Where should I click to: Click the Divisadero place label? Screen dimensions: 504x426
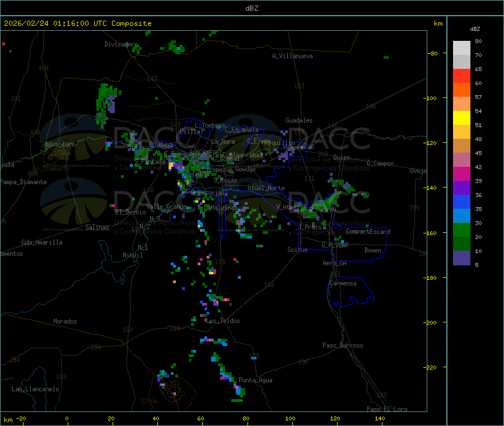coord(121,44)
